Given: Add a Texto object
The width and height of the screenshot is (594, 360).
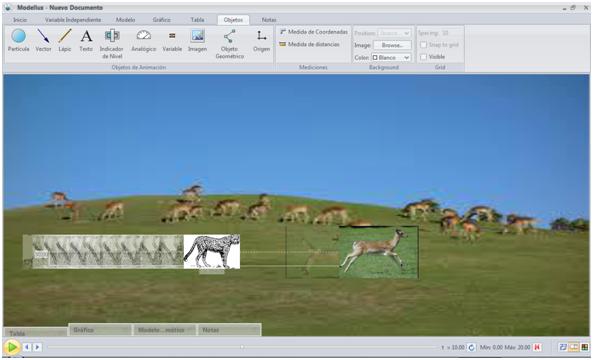Looking at the screenshot, I should coord(86,40).
